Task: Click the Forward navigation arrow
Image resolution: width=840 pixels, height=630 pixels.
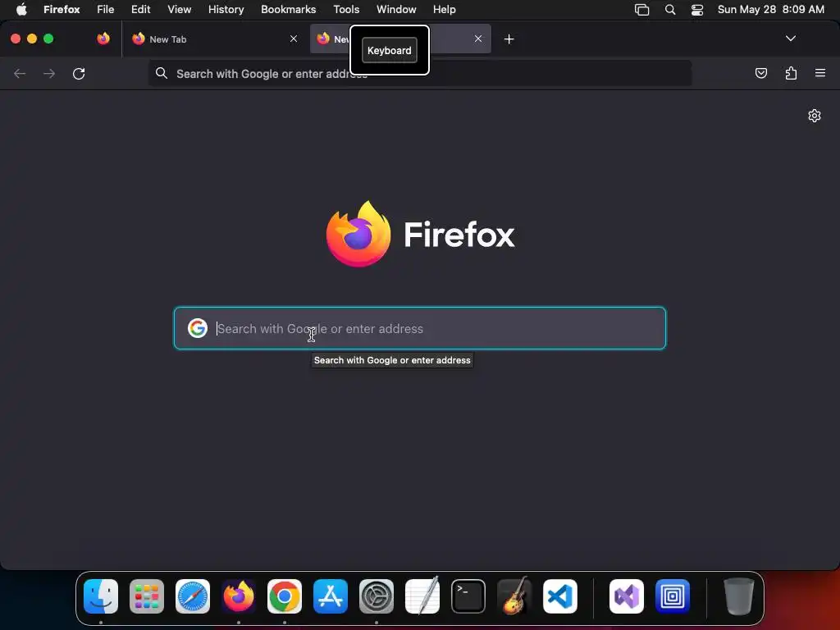Action: [49, 73]
